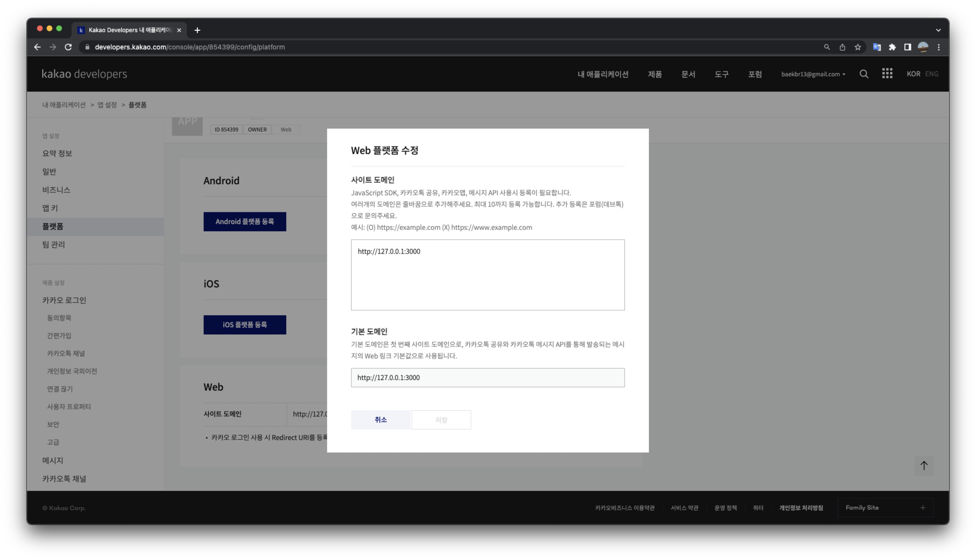
Task: Click the scroll-to-top arrow button
Action: pos(924,465)
